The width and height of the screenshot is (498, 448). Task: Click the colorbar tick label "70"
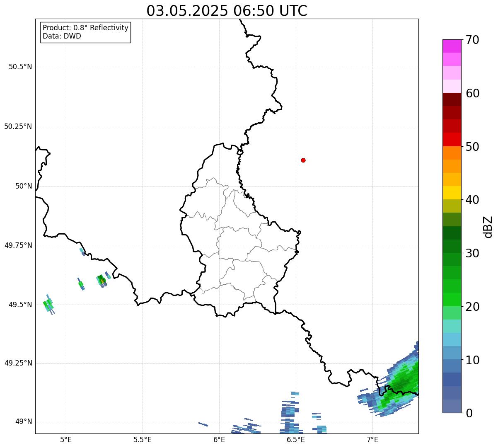pyautogui.click(x=472, y=40)
